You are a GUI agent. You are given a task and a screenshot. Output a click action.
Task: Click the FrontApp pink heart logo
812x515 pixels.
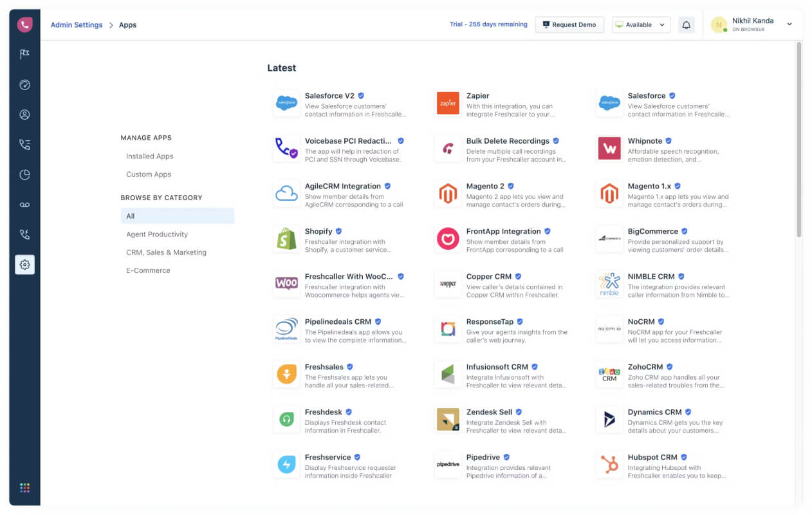coord(447,239)
